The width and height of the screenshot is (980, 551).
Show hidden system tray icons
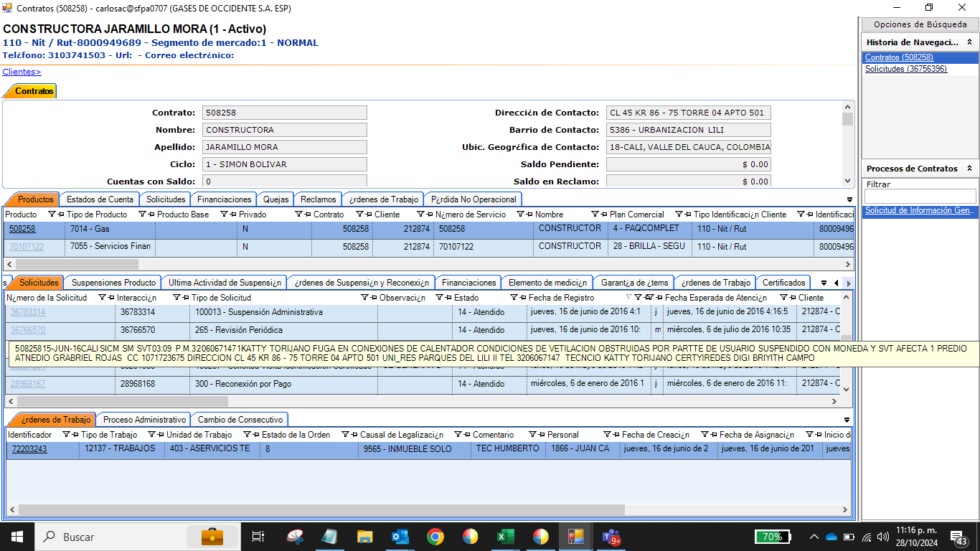click(x=814, y=537)
